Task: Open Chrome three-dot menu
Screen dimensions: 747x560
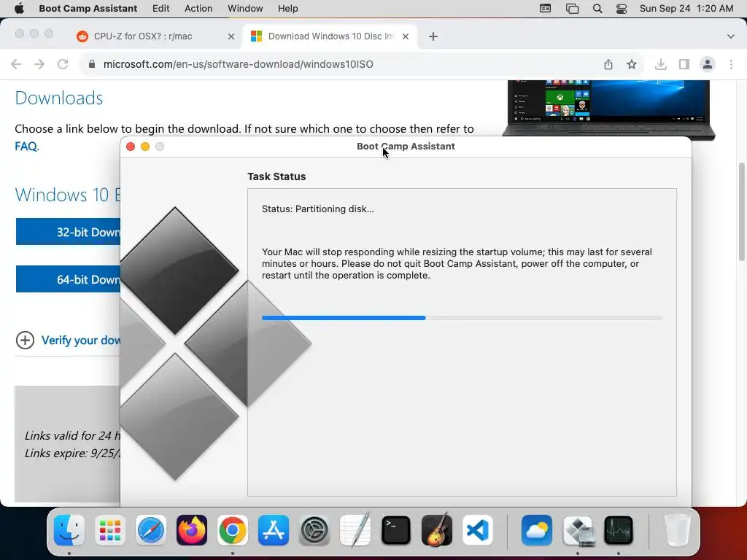Action: (731, 64)
